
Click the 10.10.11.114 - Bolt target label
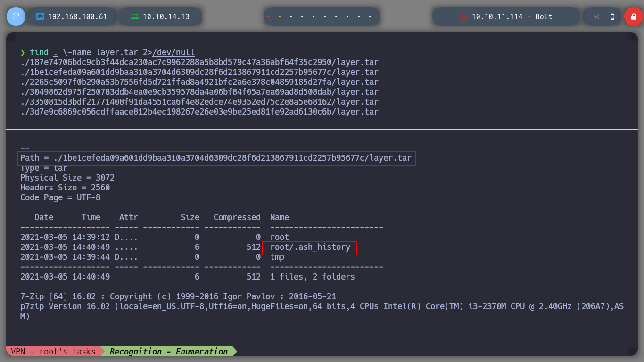point(512,16)
